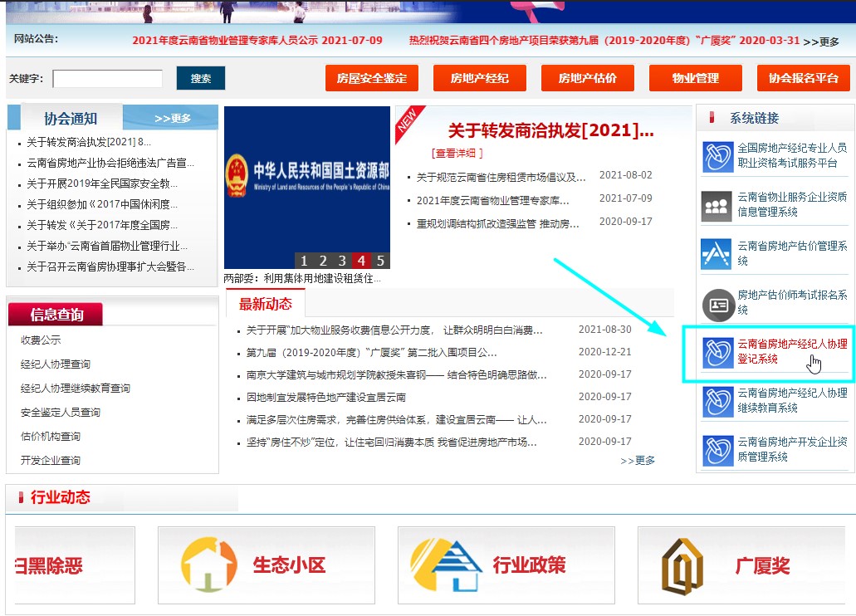Click >>更多 beside 协会通知

click(x=173, y=119)
